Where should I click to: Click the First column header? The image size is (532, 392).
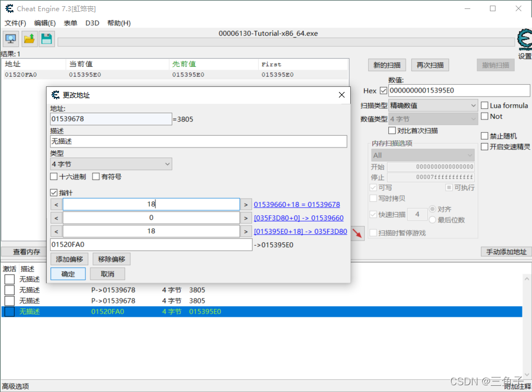[304, 64]
